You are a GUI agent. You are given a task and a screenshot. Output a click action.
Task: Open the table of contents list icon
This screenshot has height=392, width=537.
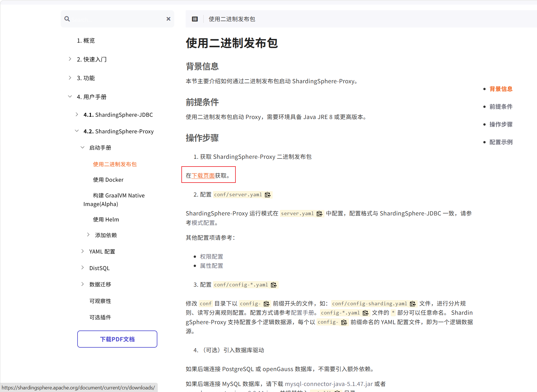[x=195, y=19]
